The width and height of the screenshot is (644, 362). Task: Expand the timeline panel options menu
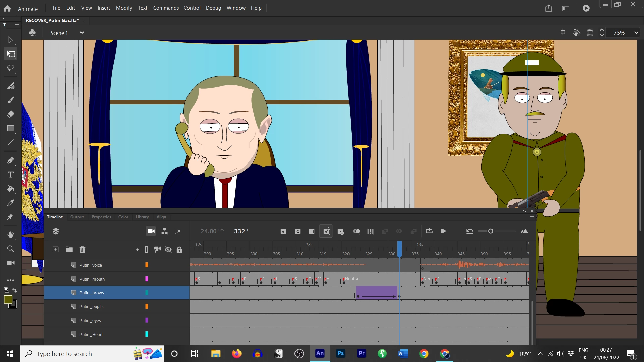pos(532,217)
